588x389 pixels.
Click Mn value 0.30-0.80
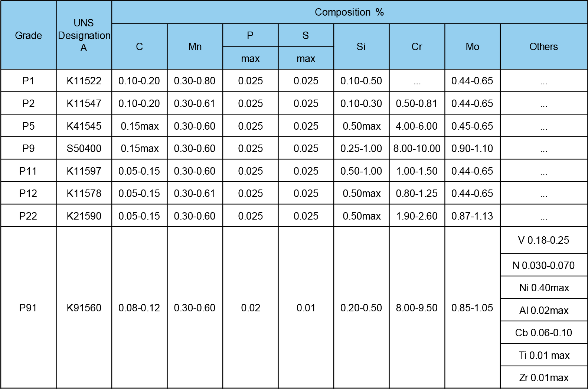pyautogui.click(x=195, y=81)
